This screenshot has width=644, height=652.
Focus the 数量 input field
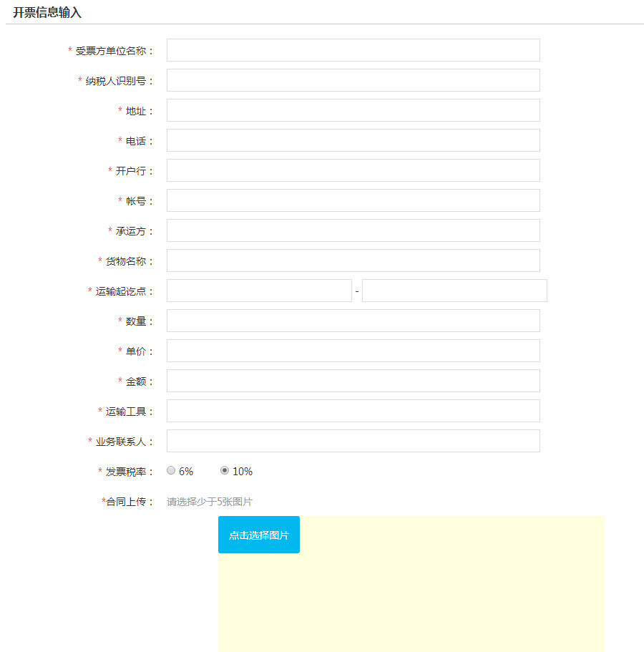pos(353,321)
